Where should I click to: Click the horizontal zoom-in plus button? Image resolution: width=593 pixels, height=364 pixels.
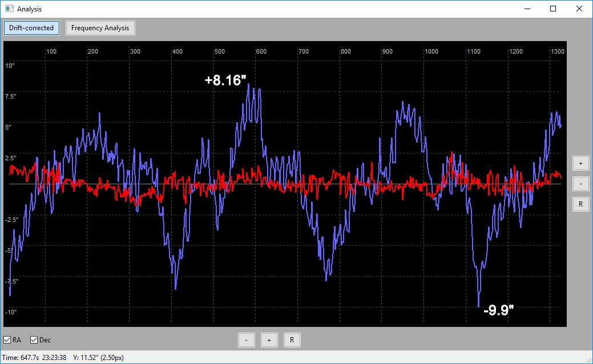(269, 340)
